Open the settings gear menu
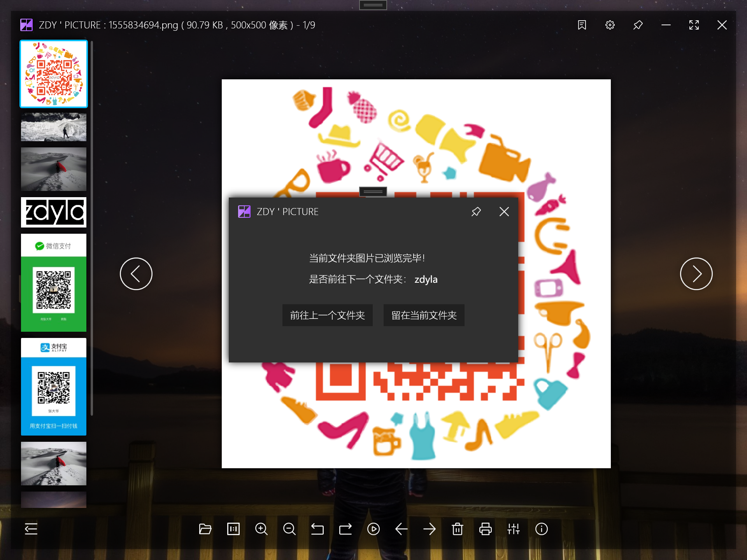747x560 pixels. pyautogui.click(x=610, y=24)
